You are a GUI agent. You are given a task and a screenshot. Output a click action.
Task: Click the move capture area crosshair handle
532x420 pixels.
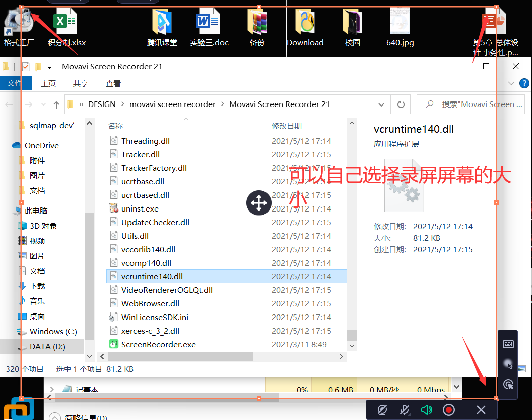point(259,203)
